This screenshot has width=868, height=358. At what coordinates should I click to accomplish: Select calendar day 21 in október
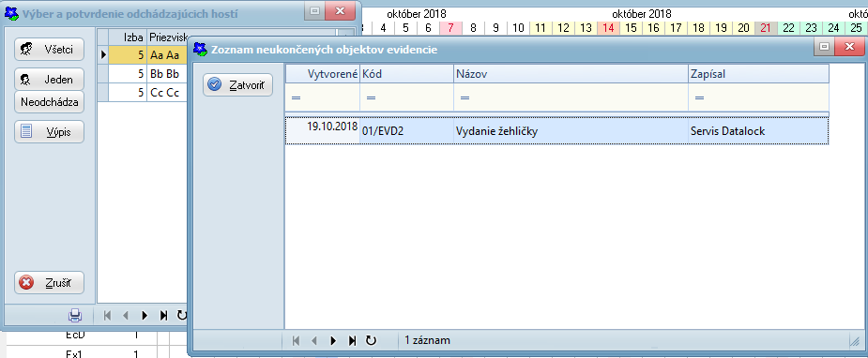point(766,28)
